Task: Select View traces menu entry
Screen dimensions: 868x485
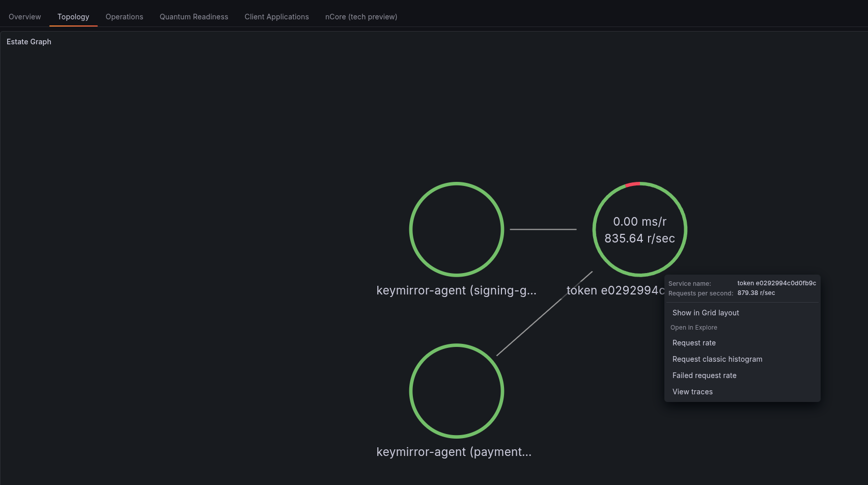Action: point(742,392)
